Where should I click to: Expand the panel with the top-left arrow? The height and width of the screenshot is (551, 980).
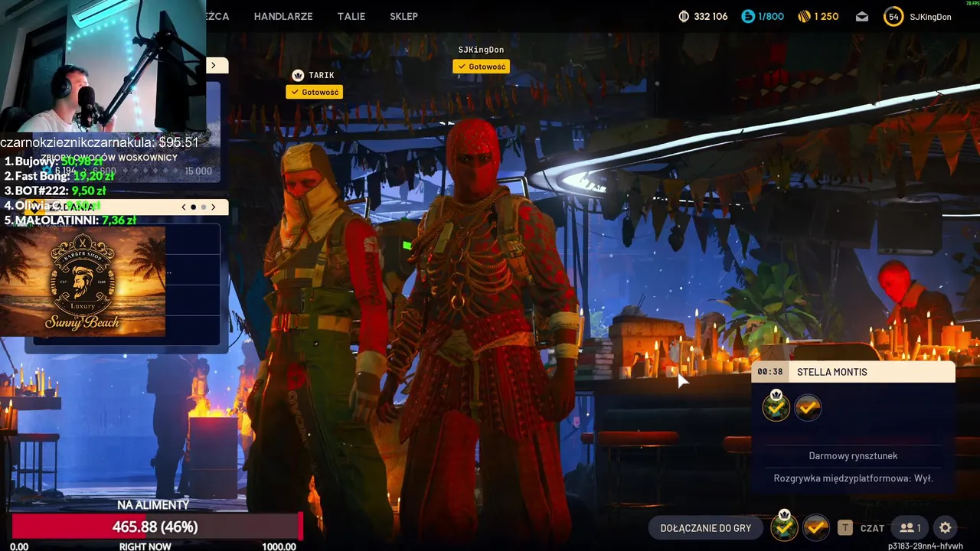[x=214, y=66]
